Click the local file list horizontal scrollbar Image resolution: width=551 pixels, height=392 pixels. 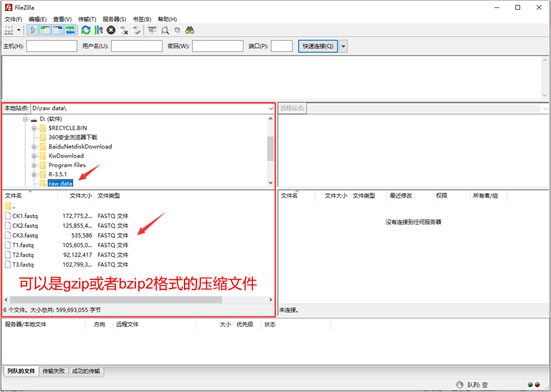click(x=116, y=300)
